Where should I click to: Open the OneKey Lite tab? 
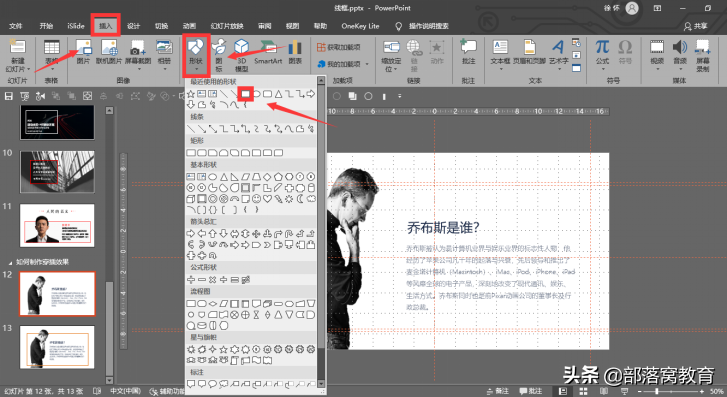[360, 26]
